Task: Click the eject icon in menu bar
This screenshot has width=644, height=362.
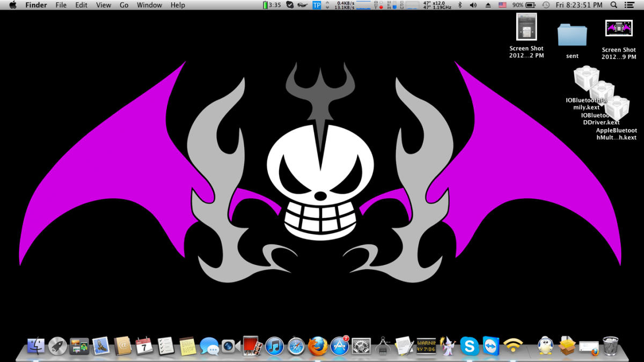Action: pyautogui.click(x=488, y=5)
